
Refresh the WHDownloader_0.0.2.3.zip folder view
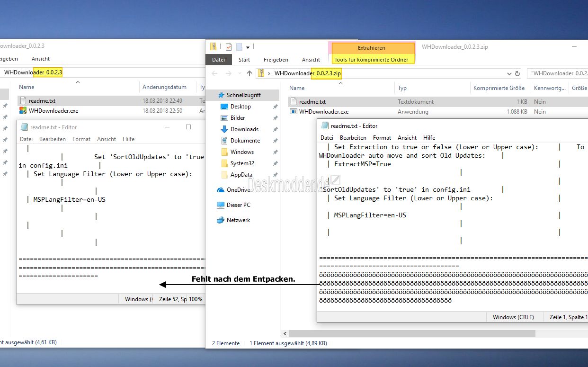pos(517,73)
